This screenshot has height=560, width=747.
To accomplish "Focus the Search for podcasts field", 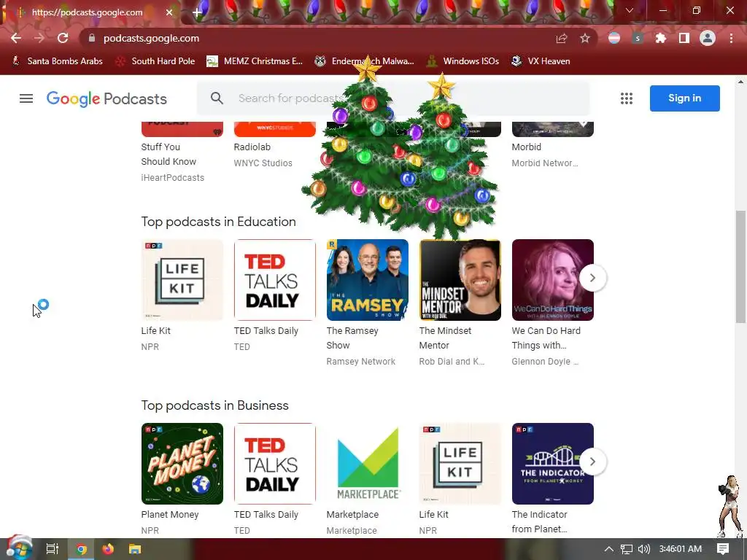I will coord(393,98).
